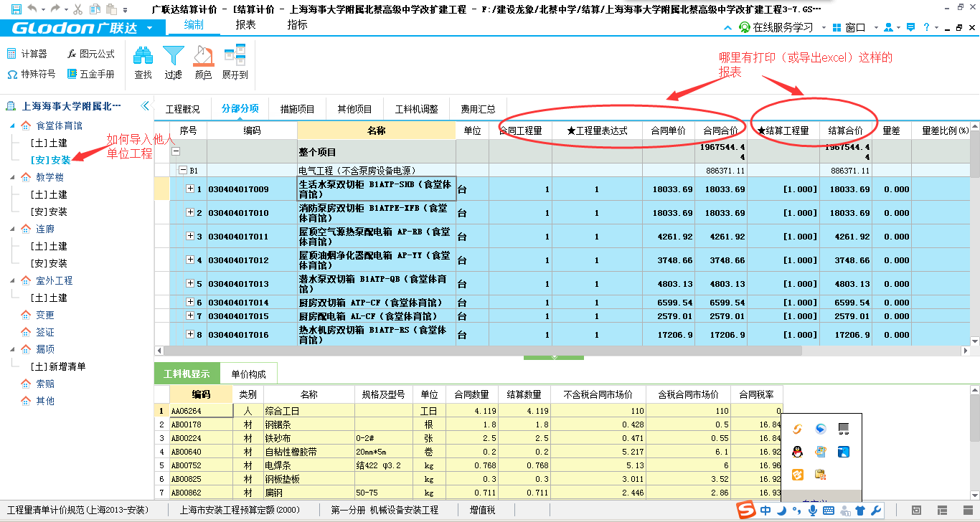Image resolution: width=980 pixels, height=522 pixels.
Task: Collapse the left project tree panel
Action: click(146, 105)
